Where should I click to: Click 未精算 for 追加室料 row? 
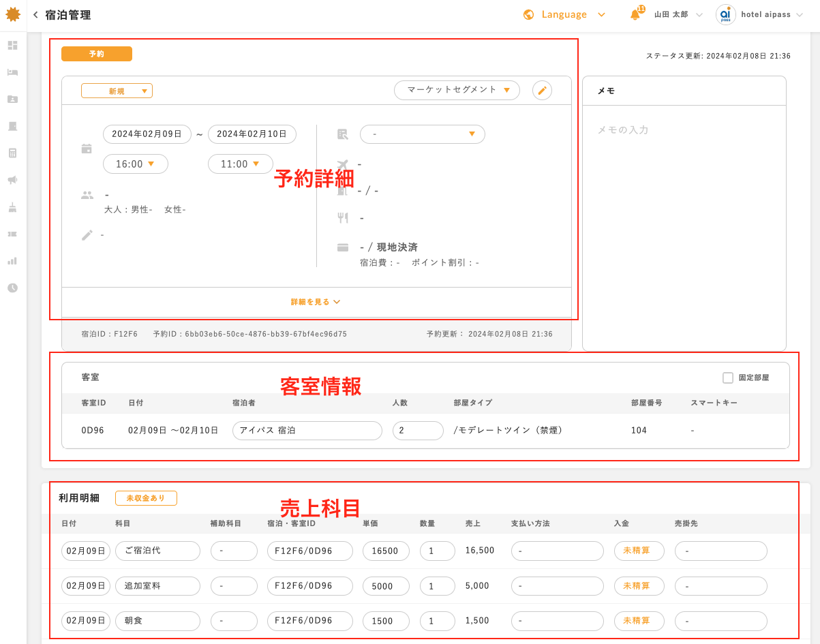(x=639, y=586)
